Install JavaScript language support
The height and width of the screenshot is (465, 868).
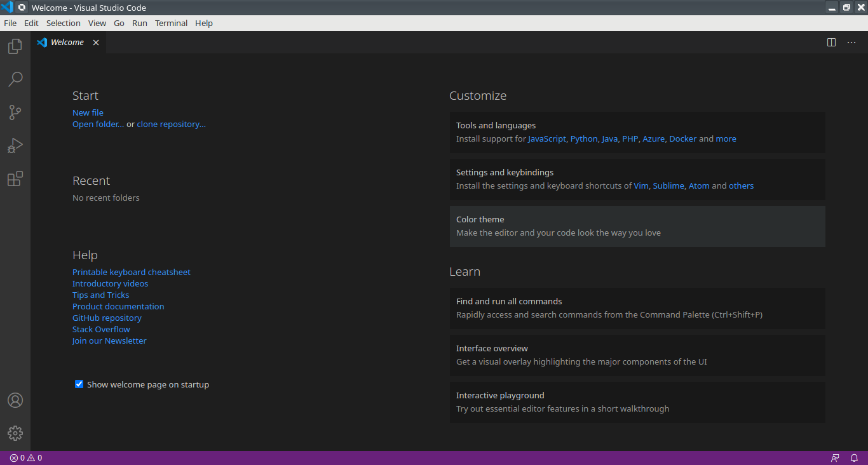click(x=546, y=138)
